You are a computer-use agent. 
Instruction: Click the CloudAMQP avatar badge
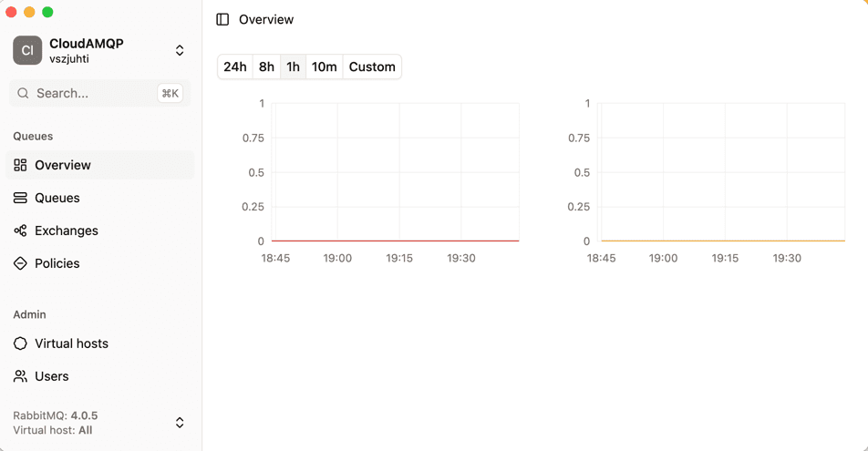click(27, 50)
